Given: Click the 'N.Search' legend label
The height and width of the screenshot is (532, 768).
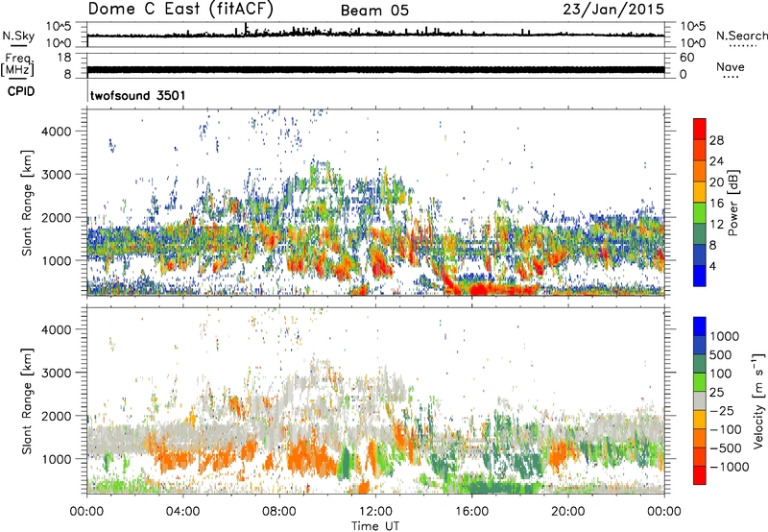Looking at the screenshot, I should [741, 36].
